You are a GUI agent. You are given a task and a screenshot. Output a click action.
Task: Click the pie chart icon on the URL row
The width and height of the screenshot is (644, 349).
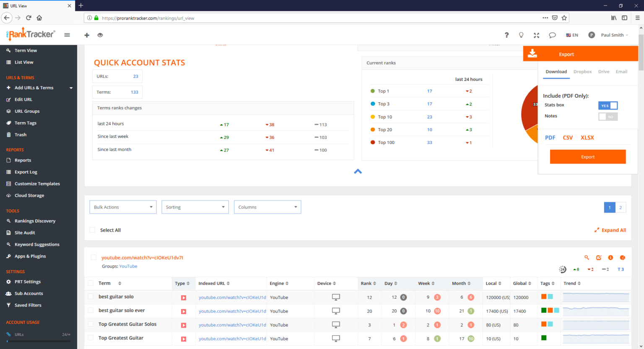[623, 258]
